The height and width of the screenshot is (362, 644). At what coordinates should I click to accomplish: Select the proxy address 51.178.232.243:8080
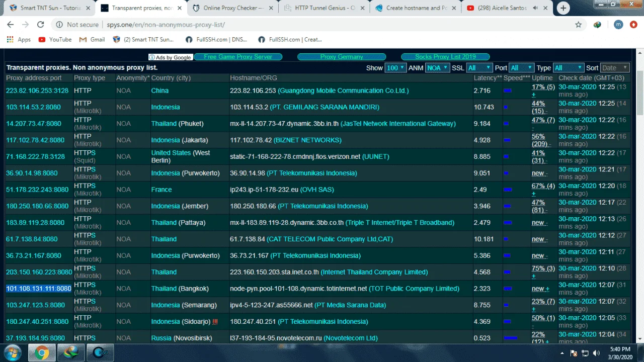coord(37,190)
